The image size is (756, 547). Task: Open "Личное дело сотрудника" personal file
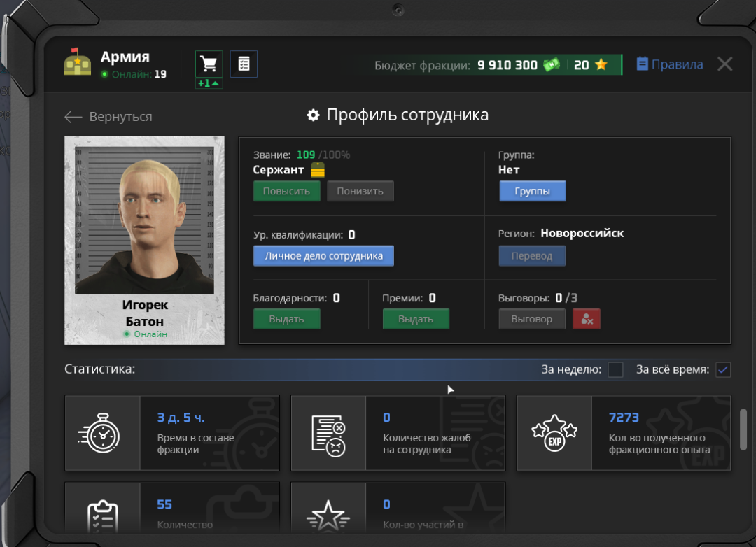pyautogui.click(x=323, y=256)
